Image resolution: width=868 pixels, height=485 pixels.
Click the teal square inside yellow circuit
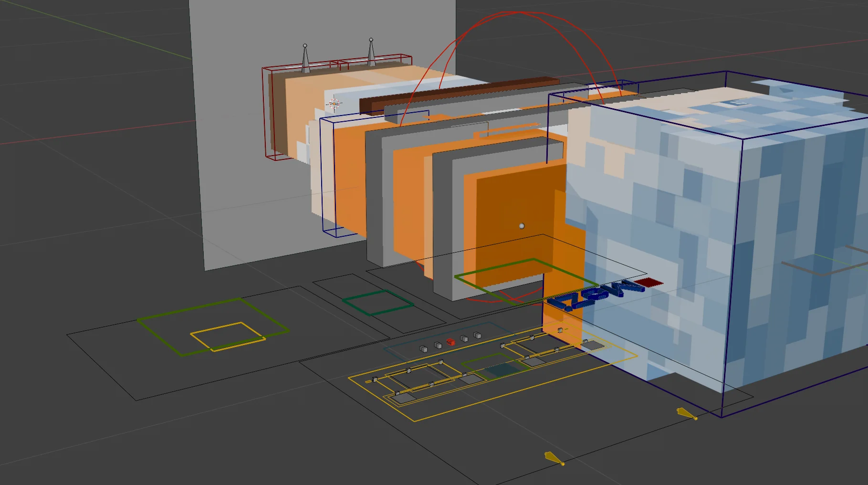pos(500,370)
